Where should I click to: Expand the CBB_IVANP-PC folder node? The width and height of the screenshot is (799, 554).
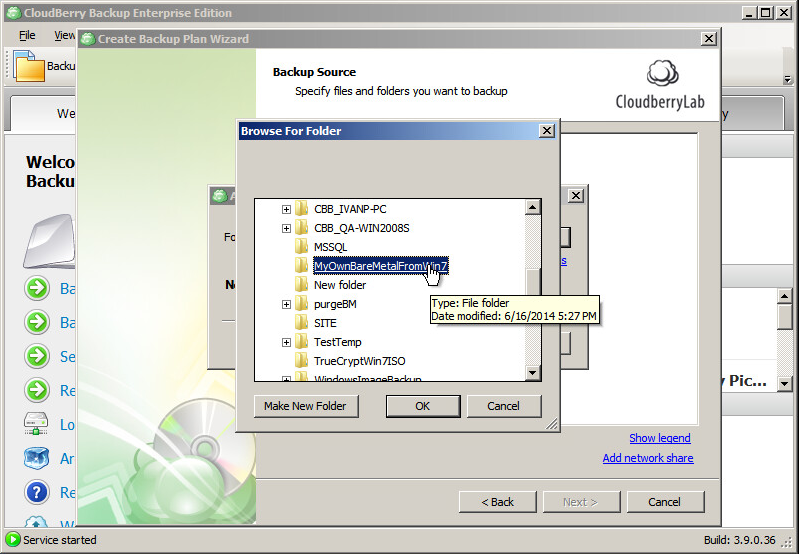click(286, 209)
